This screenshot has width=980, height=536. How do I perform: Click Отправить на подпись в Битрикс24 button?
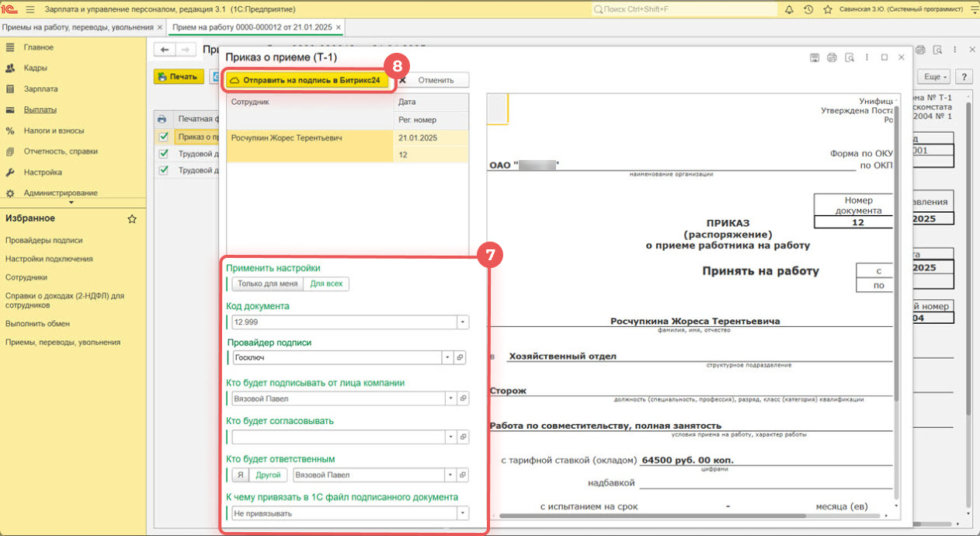point(308,80)
